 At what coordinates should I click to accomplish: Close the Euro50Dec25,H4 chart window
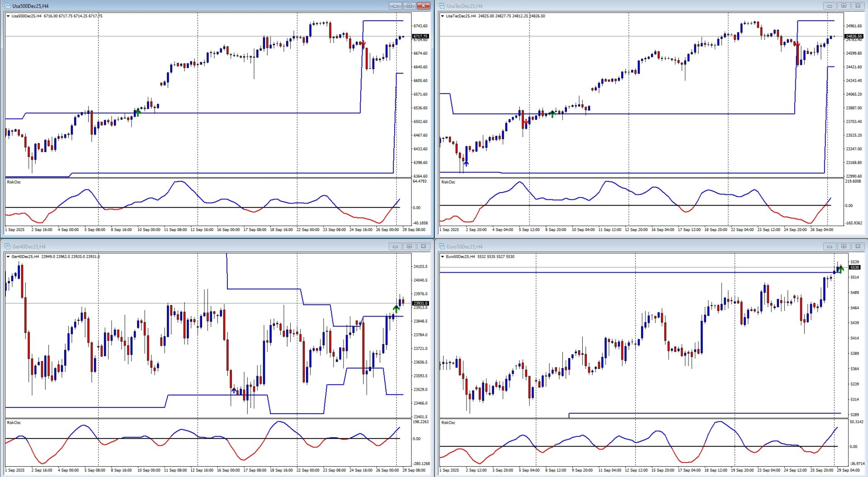(858, 246)
